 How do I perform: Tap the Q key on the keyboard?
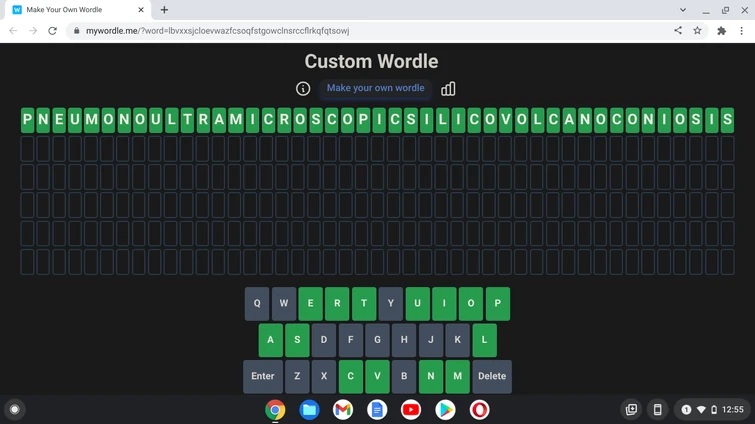257,304
